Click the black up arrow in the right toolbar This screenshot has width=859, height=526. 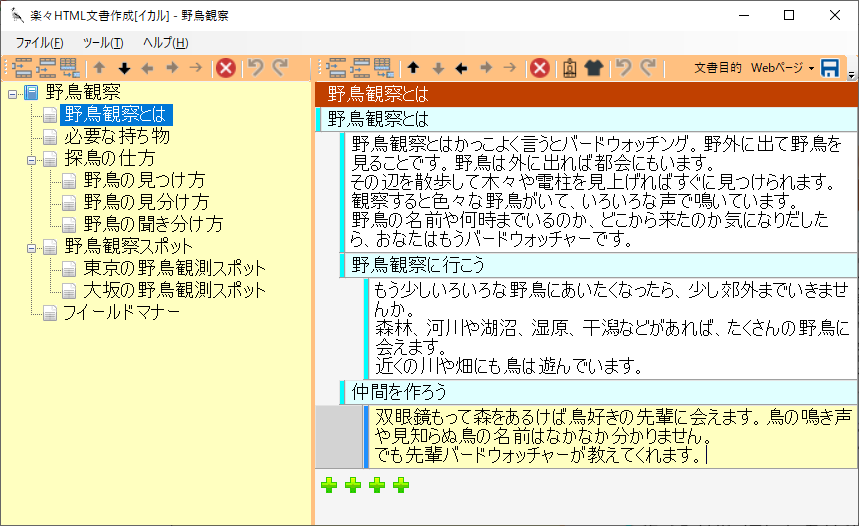pyautogui.click(x=412, y=68)
